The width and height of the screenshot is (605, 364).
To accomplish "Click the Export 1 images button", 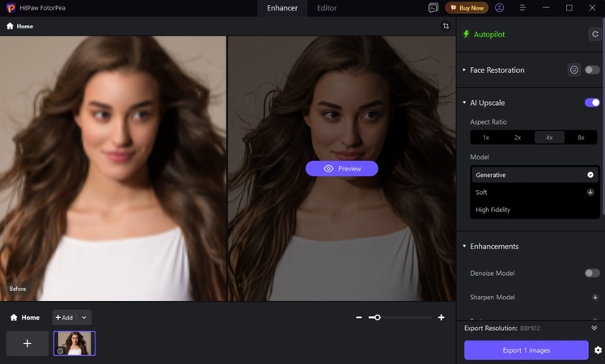I will (x=526, y=350).
